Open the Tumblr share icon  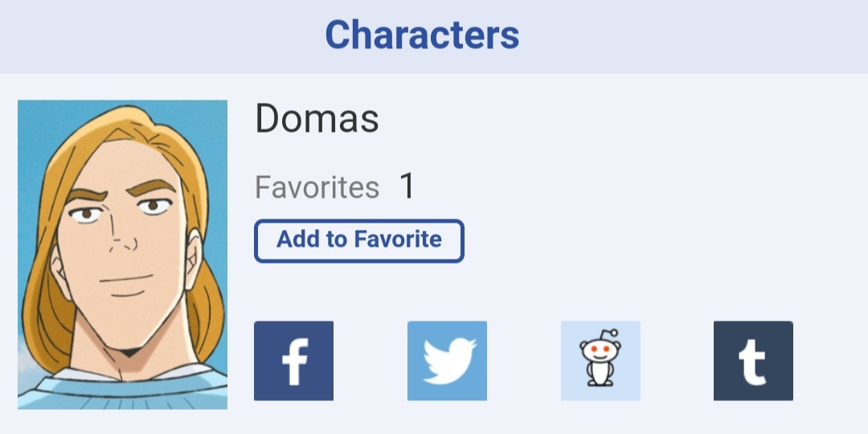coord(753,361)
